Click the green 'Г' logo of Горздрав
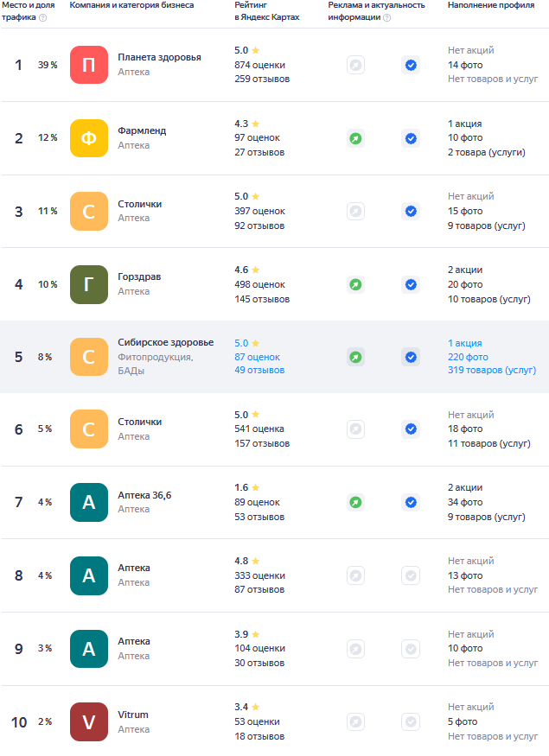Viewport: 549px width, 756px height. click(x=89, y=284)
